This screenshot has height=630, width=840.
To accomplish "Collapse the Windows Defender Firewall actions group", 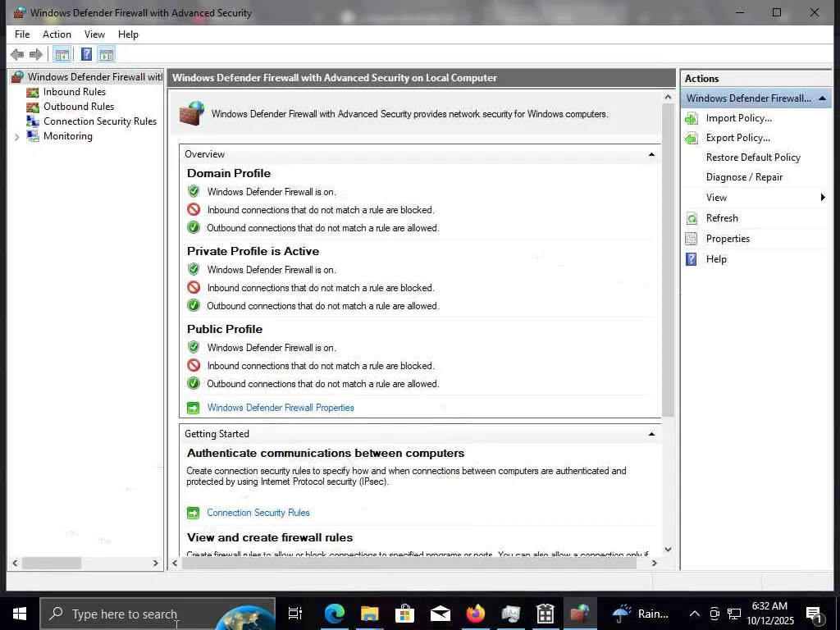I will (x=822, y=98).
